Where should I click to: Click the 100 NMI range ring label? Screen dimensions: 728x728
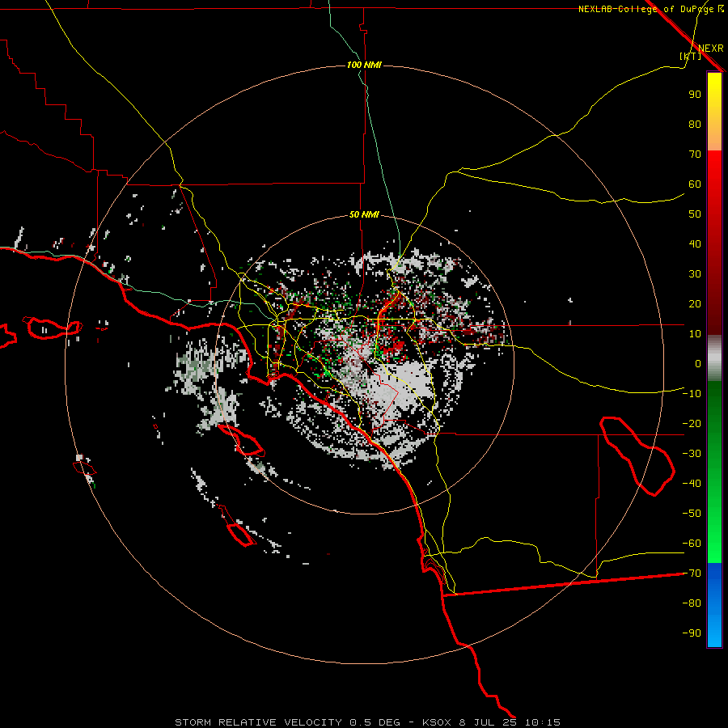[364, 65]
